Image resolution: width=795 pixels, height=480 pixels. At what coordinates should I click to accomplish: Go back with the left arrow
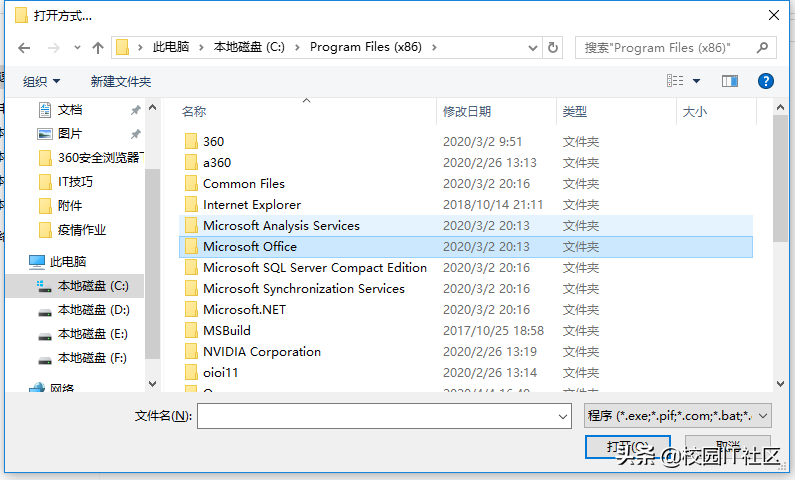tap(24, 48)
